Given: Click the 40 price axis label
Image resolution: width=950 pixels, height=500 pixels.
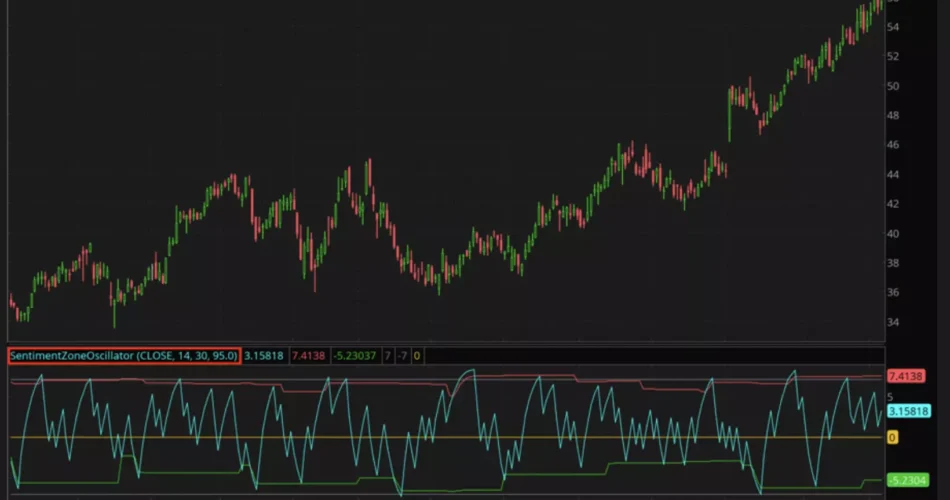Looking at the screenshot, I should click(894, 234).
